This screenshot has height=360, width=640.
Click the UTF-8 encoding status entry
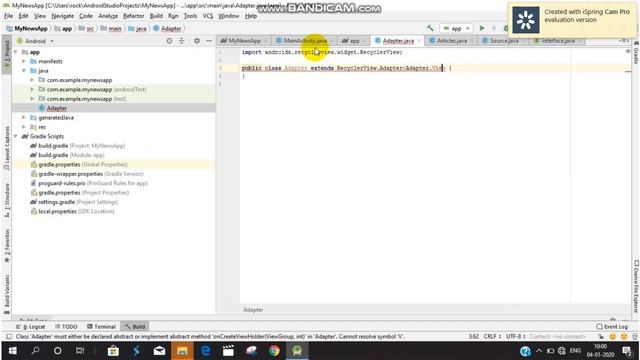[x=515, y=336]
